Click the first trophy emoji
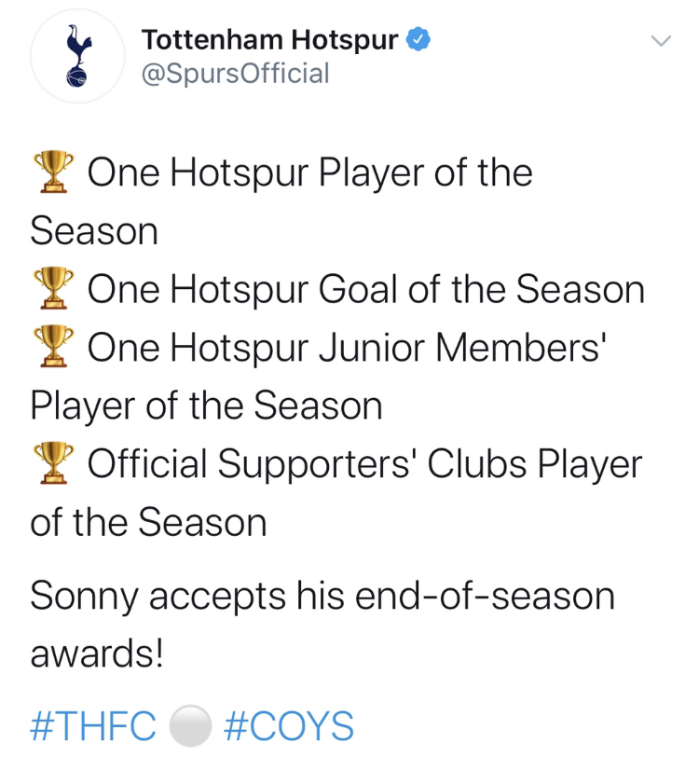This screenshot has height=784, width=699. pyautogui.click(x=50, y=172)
